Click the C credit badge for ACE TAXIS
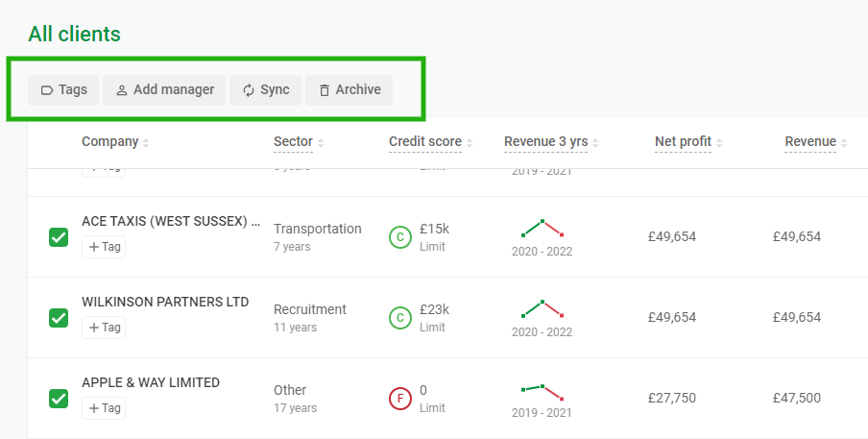 (x=400, y=237)
